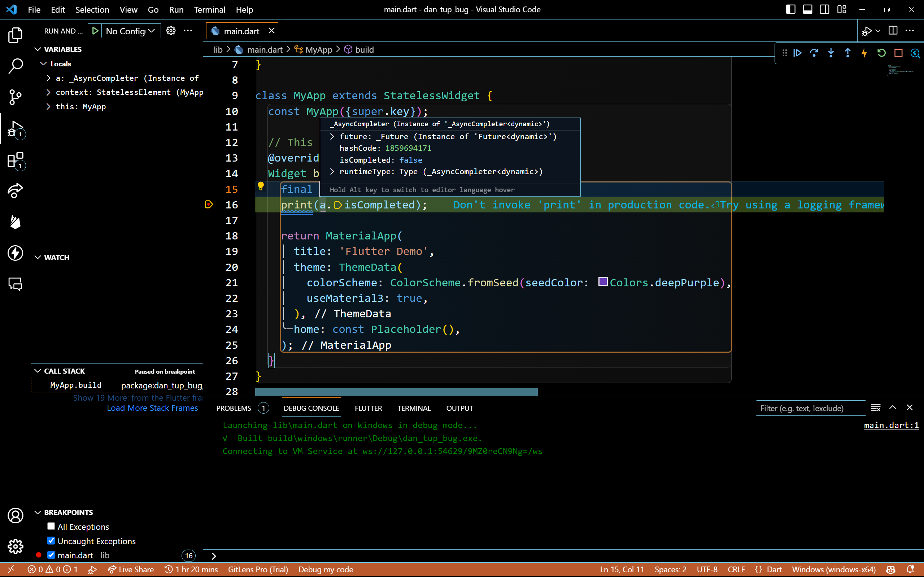This screenshot has height=577, width=924.
Task: Stop the debug session (red square icon)
Action: click(898, 53)
